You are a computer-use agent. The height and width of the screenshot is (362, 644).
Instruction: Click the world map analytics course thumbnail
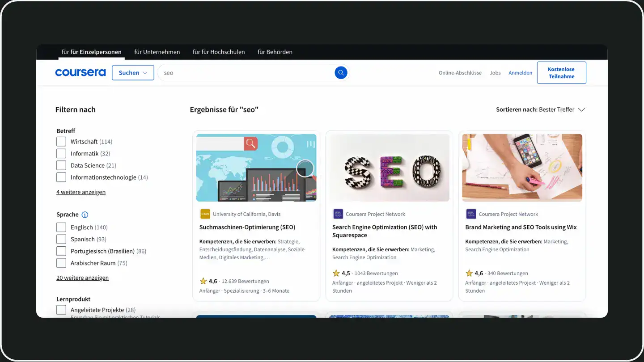pos(256,168)
